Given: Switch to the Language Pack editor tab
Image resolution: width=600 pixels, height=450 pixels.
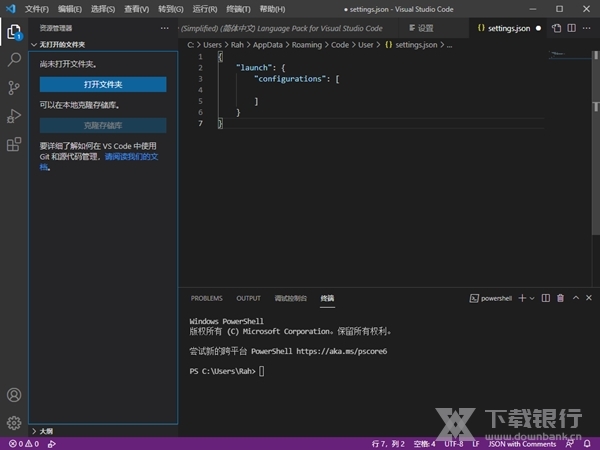Looking at the screenshot, I should (287, 28).
